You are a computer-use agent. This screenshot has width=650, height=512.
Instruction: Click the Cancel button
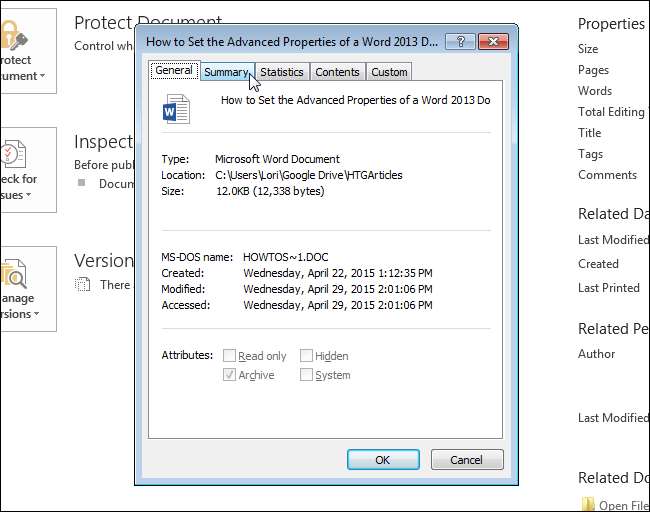tap(466, 460)
